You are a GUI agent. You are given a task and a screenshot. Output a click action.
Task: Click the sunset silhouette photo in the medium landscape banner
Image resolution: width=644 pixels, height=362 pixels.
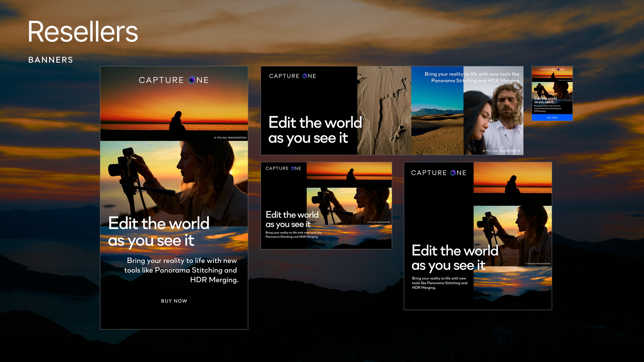click(349, 175)
